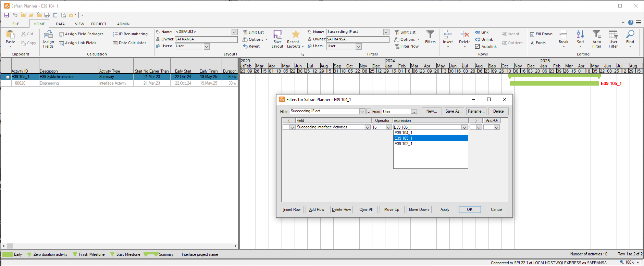Click the Owner field in Layouts group
This screenshot has width=644, height=266.
(x=206, y=39)
